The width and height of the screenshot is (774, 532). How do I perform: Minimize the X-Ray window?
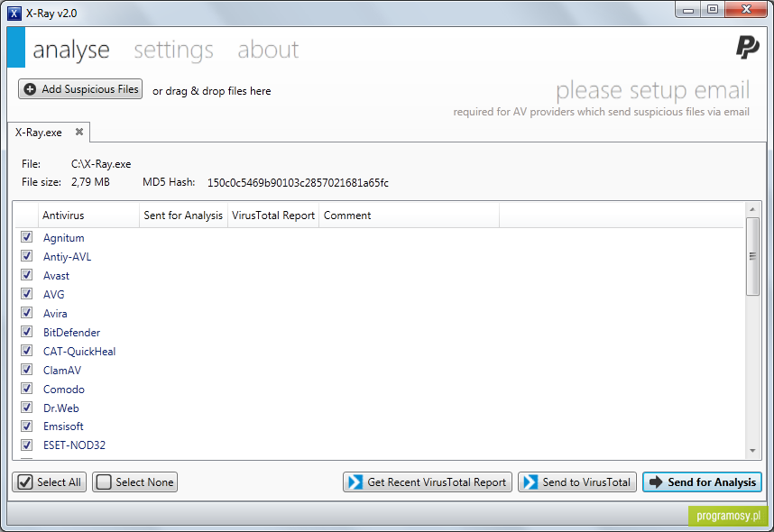(x=688, y=9)
